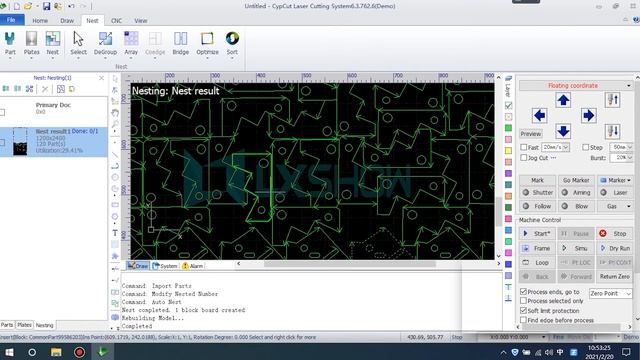Open the Step distance dropdown
Screen dimensions: 640x360
(630, 147)
